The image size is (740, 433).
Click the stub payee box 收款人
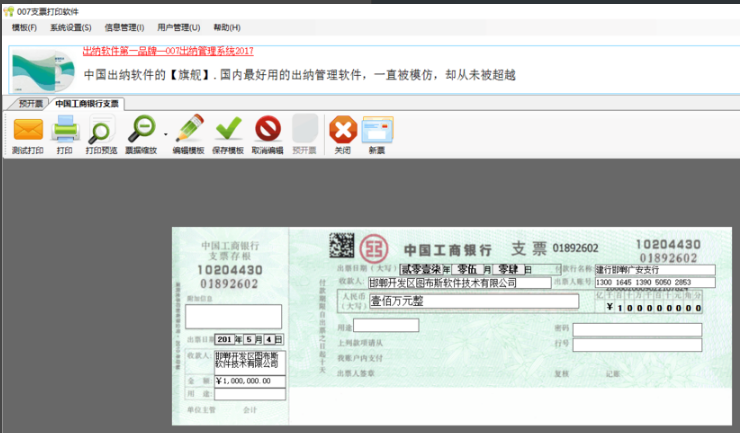tap(250, 362)
